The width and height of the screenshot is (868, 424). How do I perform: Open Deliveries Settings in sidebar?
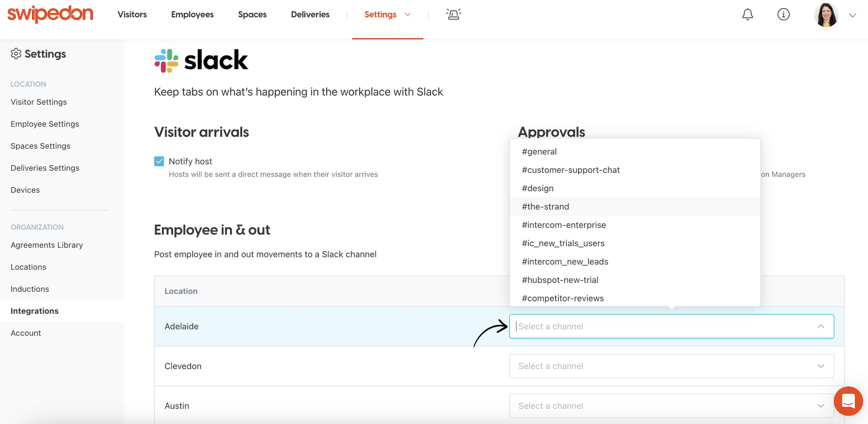[45, 168]
